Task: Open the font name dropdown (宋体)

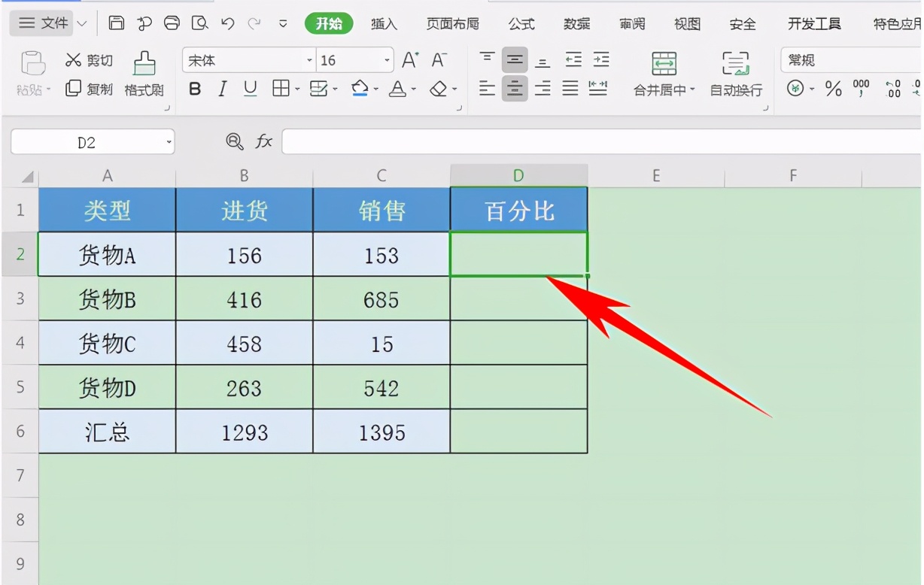Action: [x=309, y=61]
